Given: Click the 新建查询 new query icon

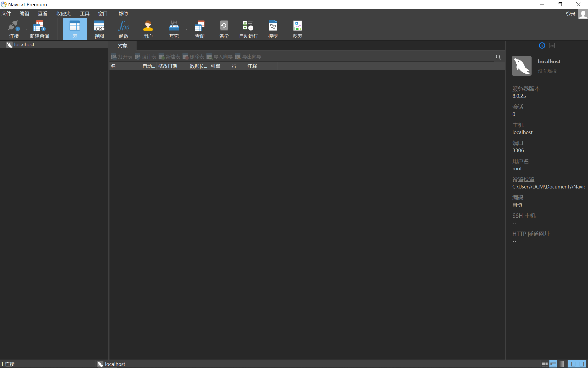Looking at the screenshot, I should 39,29.
